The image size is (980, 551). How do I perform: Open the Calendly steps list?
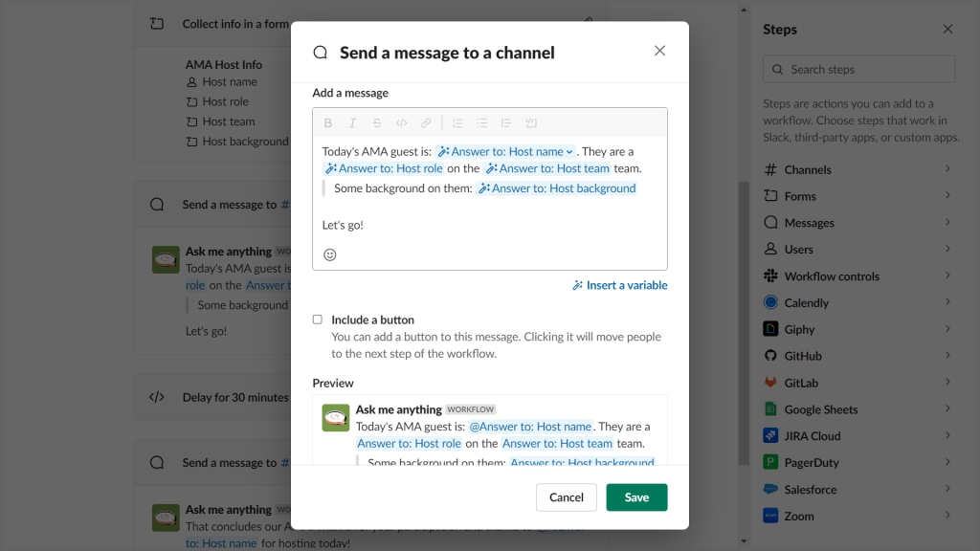pos(858,301)
